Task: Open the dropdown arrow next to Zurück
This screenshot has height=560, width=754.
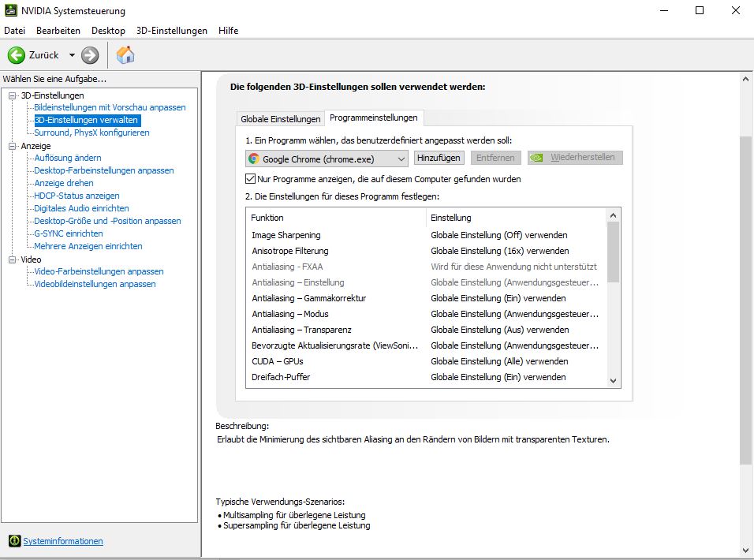Action: point(73,55)
